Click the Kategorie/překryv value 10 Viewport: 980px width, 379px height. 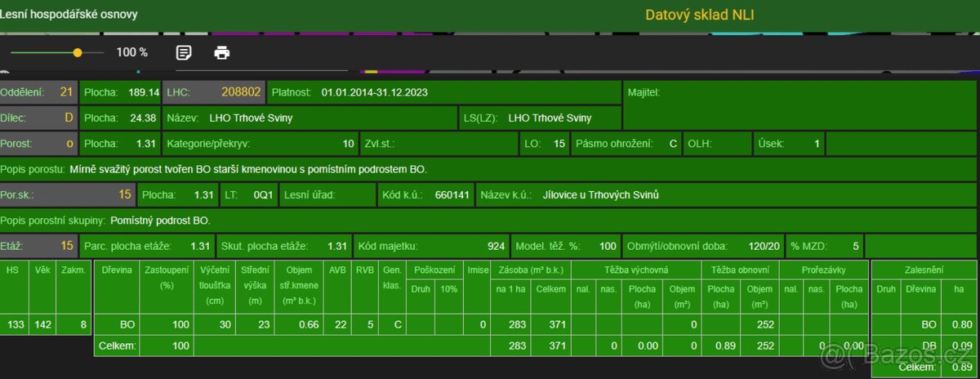349,144
